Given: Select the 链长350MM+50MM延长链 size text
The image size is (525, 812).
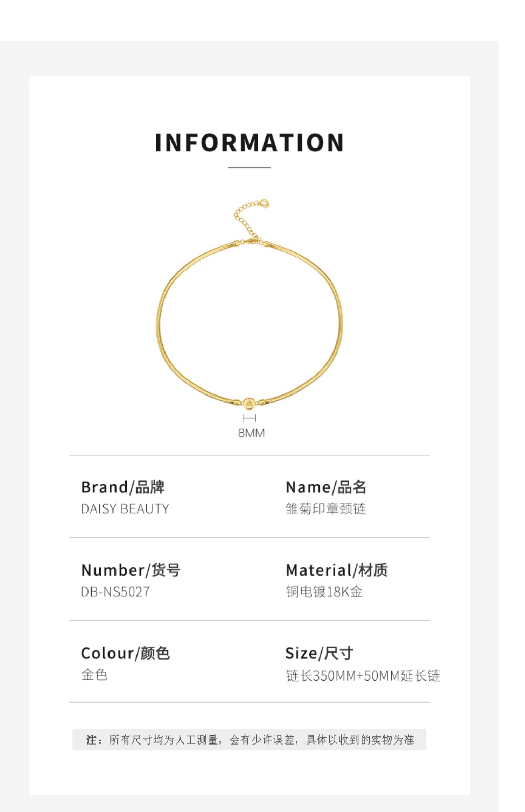Looking at the screenshot, I should (363, 676).
